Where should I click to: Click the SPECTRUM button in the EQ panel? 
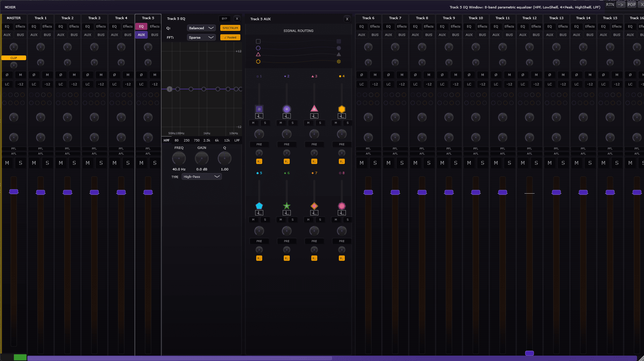tap(230, 28)
